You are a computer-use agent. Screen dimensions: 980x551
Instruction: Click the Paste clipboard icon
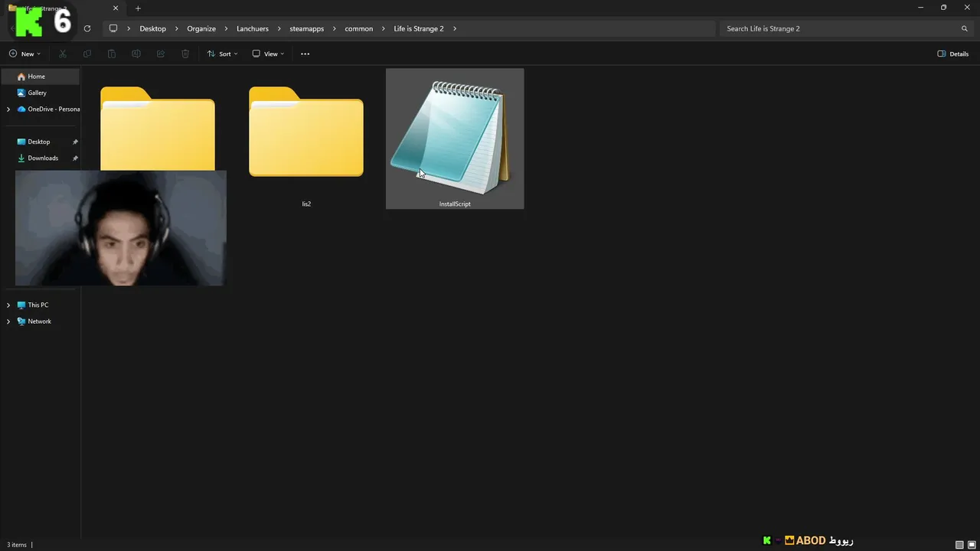112,54
